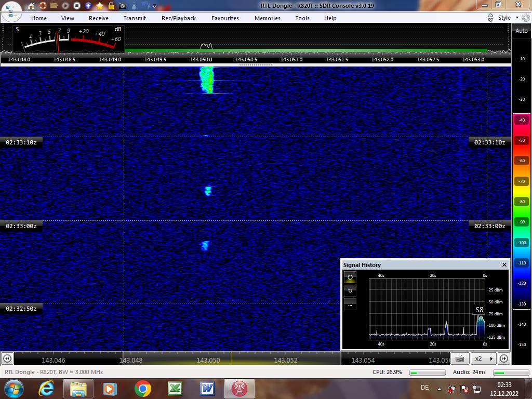Viewport: 532px width, 399px height.
Task: Click the blue swirl icon in toolbar
Action: tap(145, 6)
